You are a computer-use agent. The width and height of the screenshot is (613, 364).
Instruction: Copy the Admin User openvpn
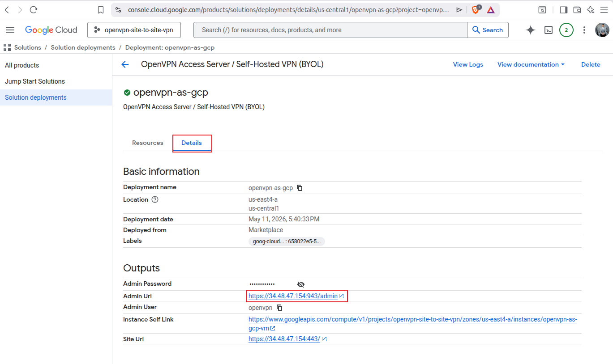tap(279, 308)
